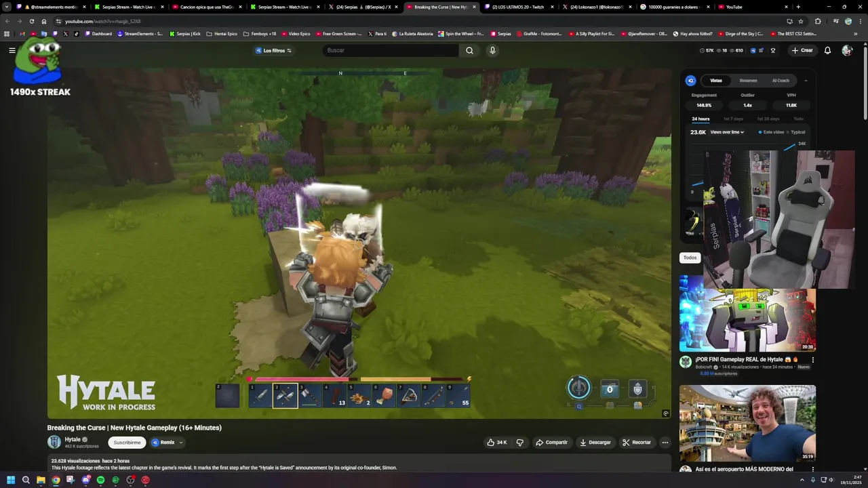The height and width of the screenshot is (488, 868).
Task: Switch to the Resumen tab
Action: (748, 81)
